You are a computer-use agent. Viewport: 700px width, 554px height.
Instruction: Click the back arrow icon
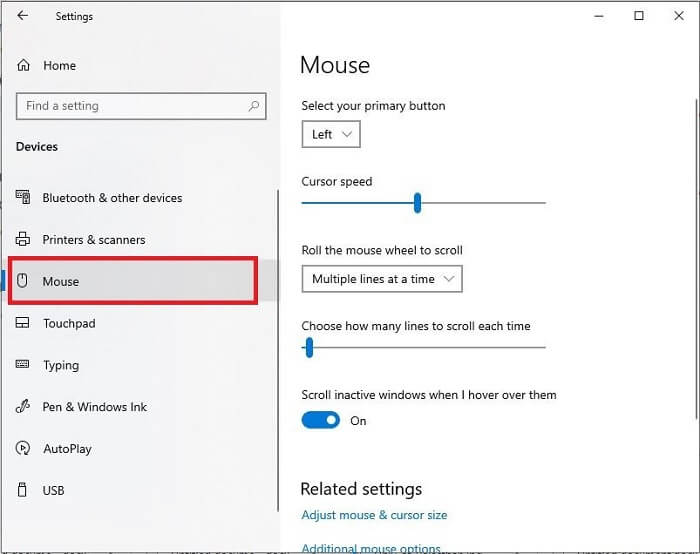(22, 16)
